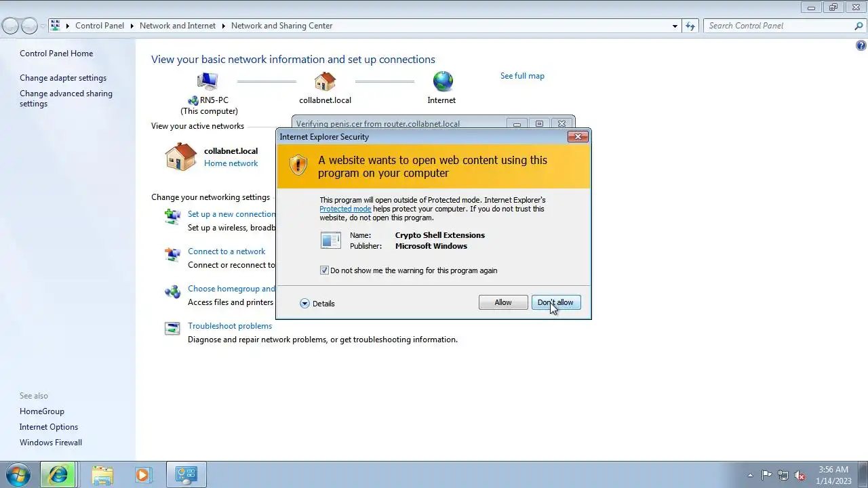Viewport: 868px width, 488px height.
Task: Open HomeGroup under See also
Action: point(42,411)
